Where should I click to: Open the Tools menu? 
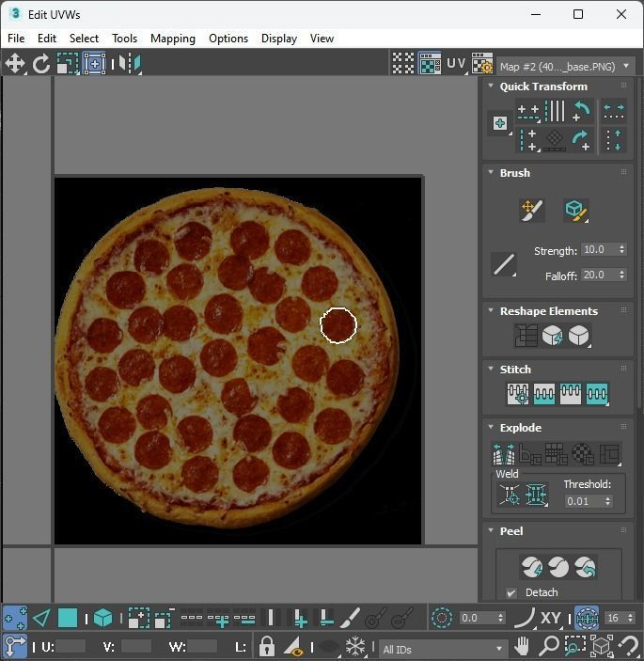124,39
